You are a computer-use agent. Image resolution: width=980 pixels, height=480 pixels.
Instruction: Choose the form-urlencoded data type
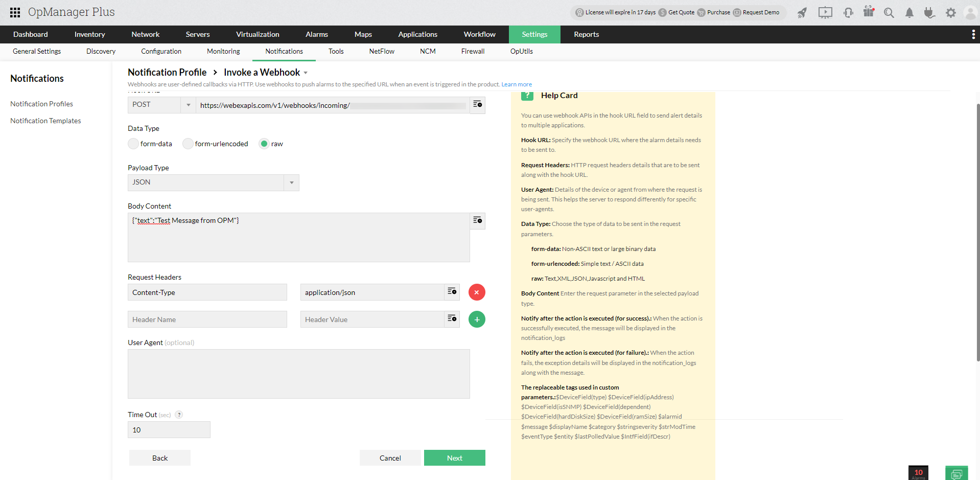pyautogui.click(x=188, y=144)
